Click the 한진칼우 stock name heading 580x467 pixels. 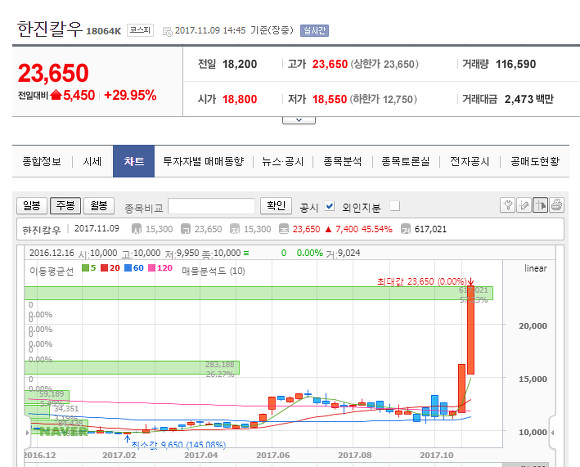point(50,29)
